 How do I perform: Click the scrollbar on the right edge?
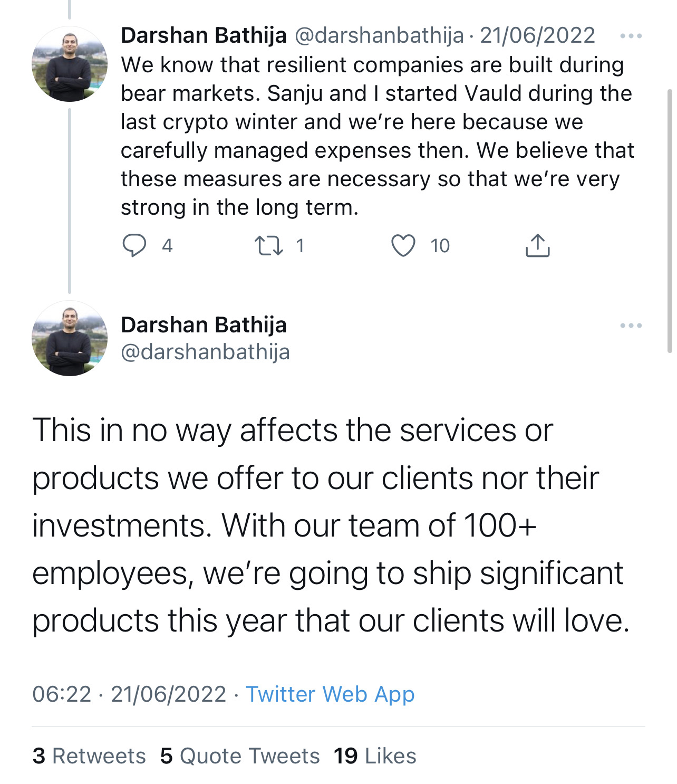670,221
